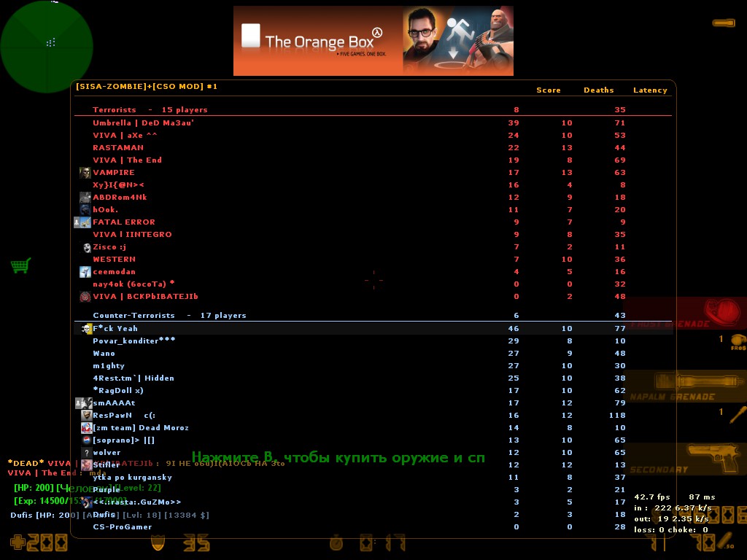The image size is (747, 560).
Task: Click the armor shield icon in HUD
Action: [156, 542]
